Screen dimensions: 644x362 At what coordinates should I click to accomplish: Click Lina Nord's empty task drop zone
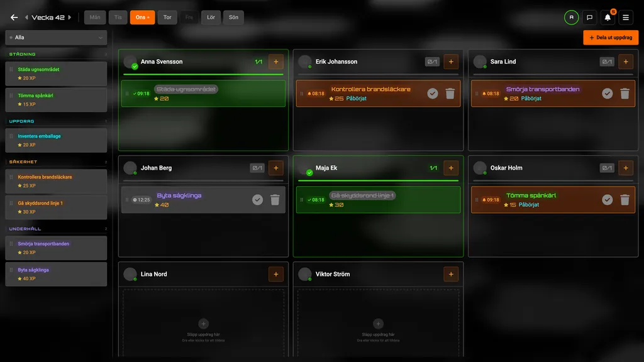click(203, 323)
